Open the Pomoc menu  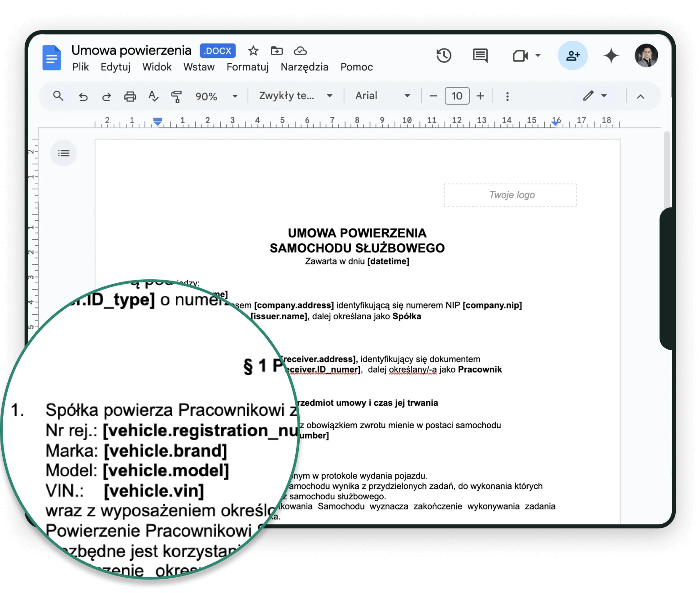pyautogui.click(x=357, y=67)
